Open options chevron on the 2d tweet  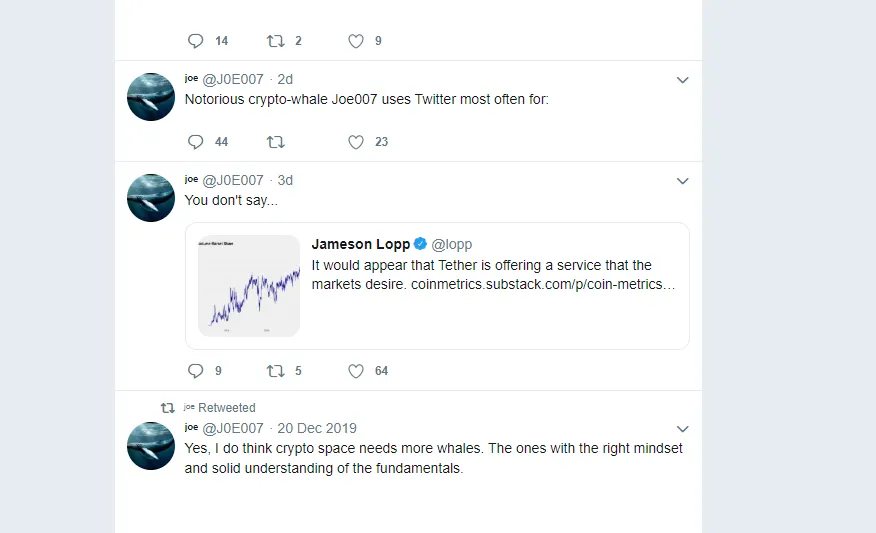coord(682,80)
